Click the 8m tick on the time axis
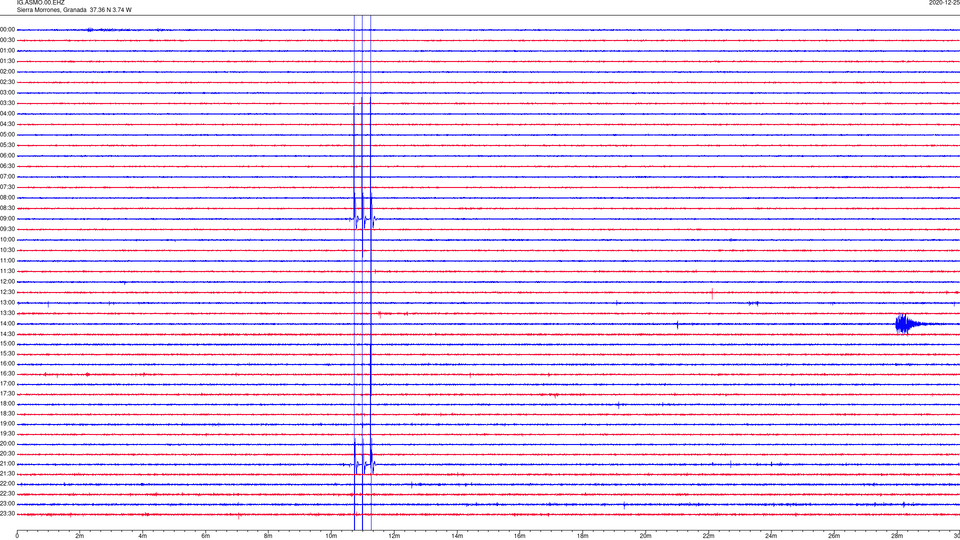 tap(268, 536)
